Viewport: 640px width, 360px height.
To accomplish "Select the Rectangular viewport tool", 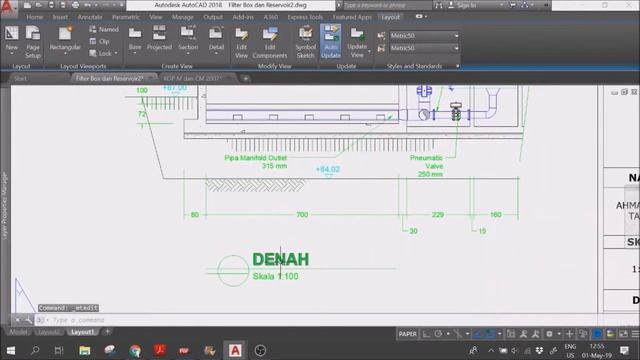I will pos(65,40).
